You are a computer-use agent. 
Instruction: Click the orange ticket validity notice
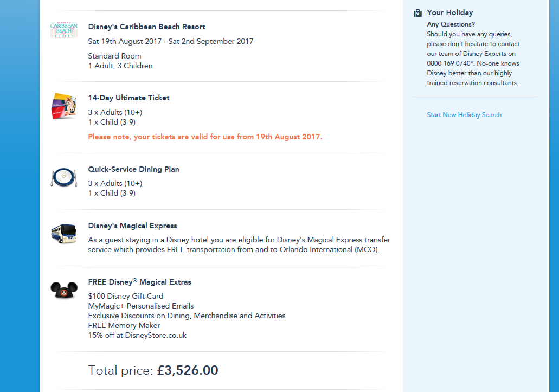click(x=205, y=137)
